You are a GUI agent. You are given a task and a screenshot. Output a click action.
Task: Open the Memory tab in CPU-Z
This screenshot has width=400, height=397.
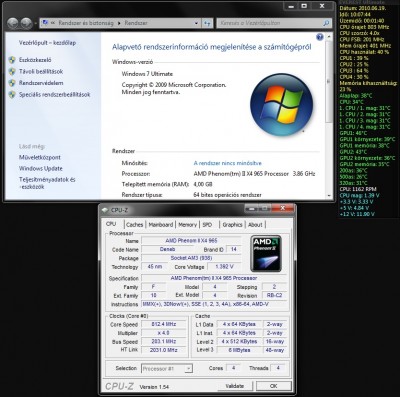pyautogui.click(x=187, y=225)
